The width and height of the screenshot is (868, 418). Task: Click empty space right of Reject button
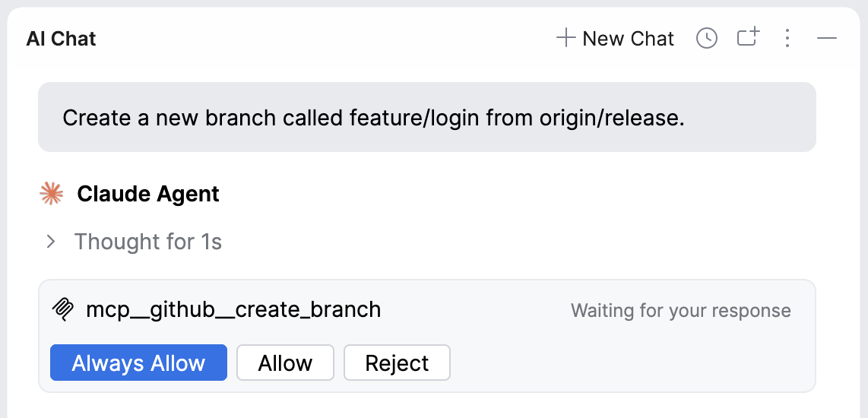tap(623, 363)
